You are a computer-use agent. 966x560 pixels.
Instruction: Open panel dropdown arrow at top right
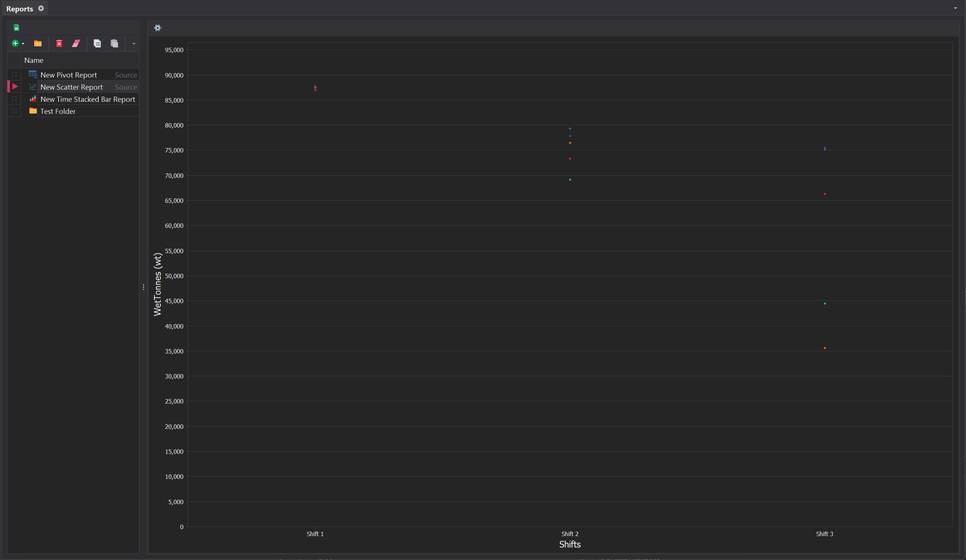(x=955, y=8)
